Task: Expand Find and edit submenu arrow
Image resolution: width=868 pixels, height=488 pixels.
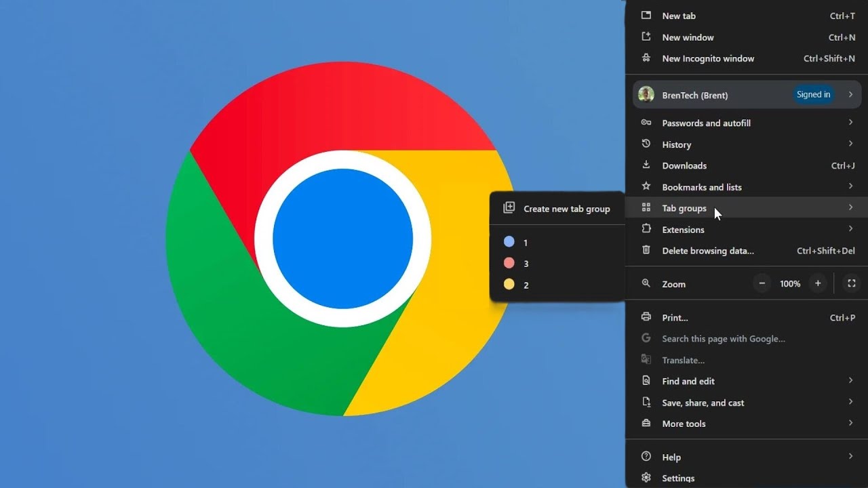Action: click(850, 380)
